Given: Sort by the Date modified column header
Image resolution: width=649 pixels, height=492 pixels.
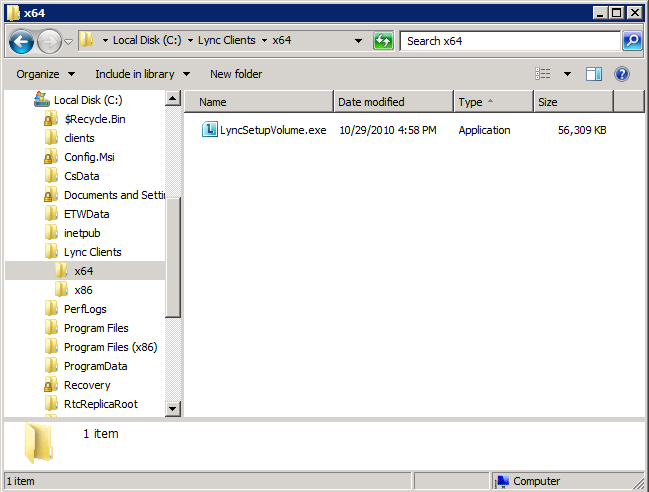Looking at the screenshot, I should click(x=394, y=102).
